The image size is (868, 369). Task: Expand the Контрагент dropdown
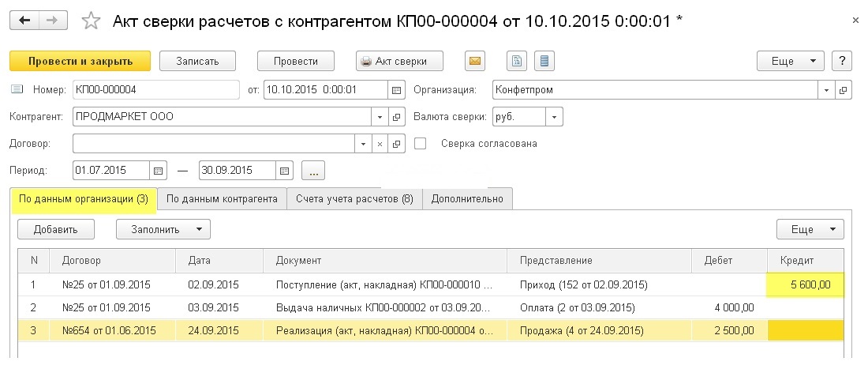tap(380, 117)
